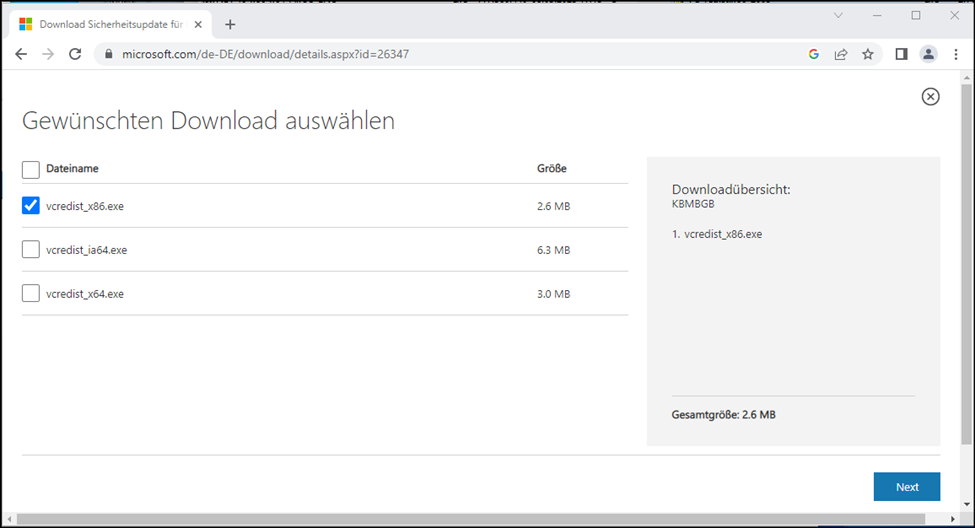
Task: Click the KBMBGB label
Action: [693, 204]
